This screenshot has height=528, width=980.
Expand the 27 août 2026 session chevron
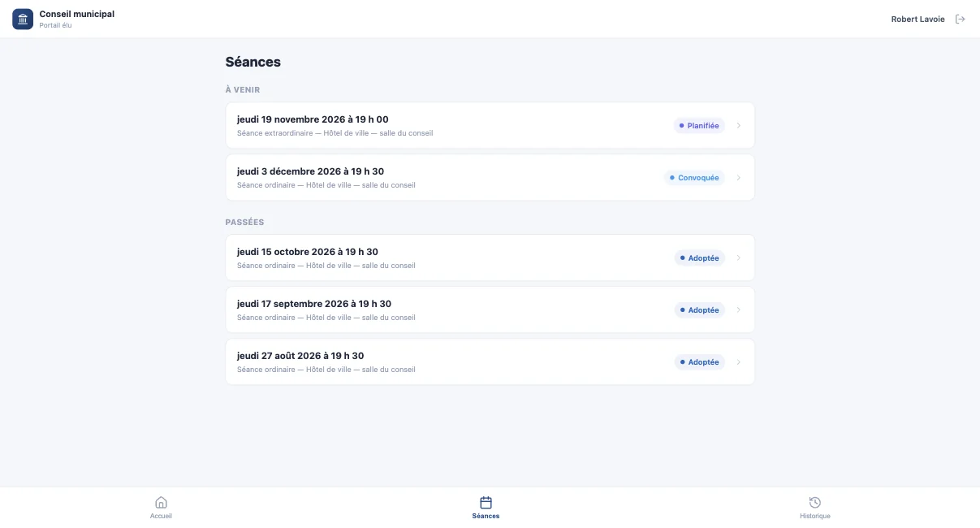tap(739, 362)
